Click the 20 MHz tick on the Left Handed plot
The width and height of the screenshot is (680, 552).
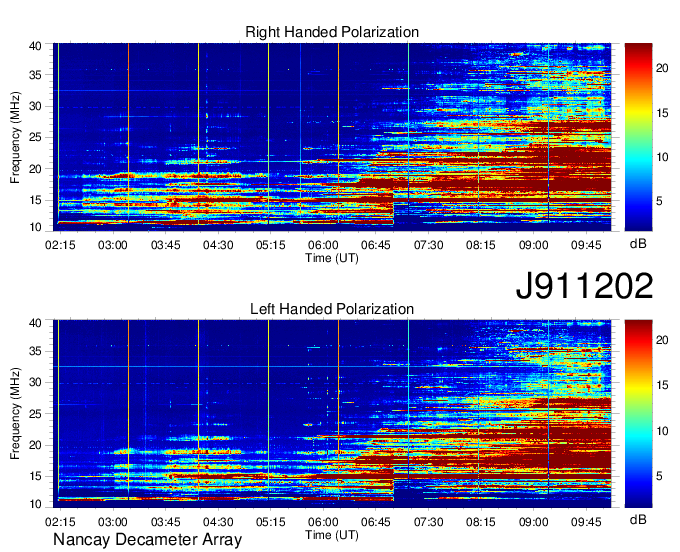pos(35,445)
